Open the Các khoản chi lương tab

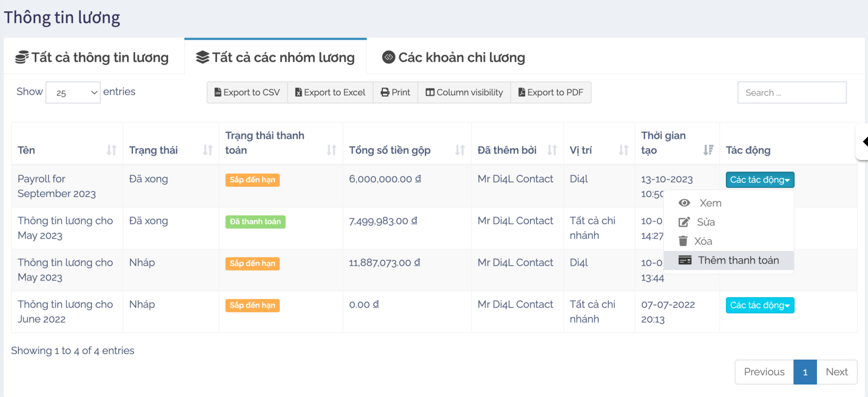point(454,57)
